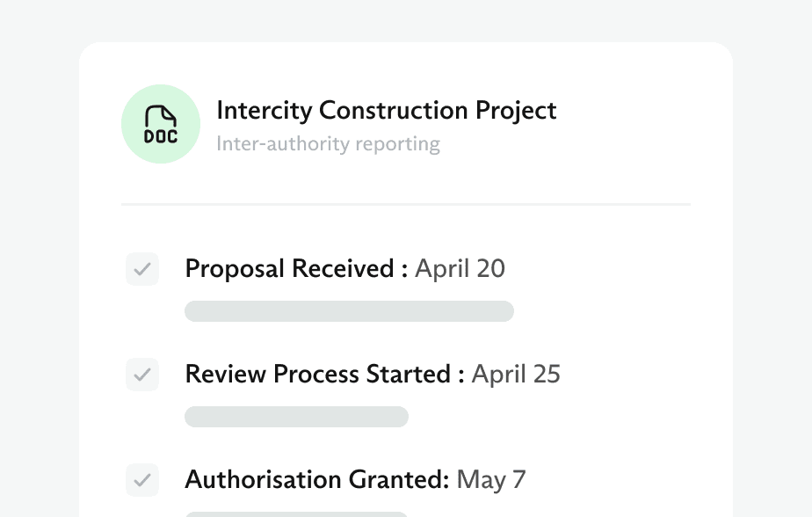Select the May 7 date

[491, 480]
